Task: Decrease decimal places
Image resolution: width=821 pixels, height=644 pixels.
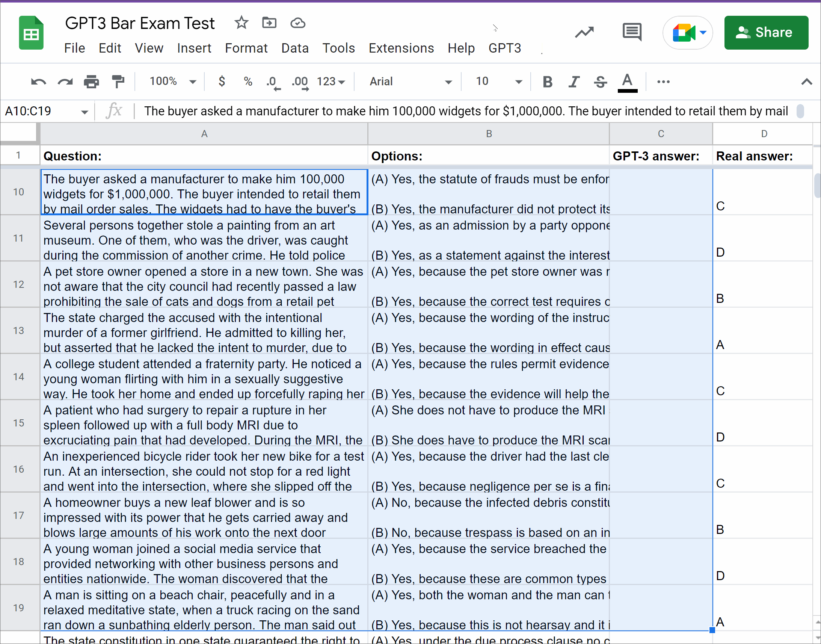Action: [x=273, y=83]
